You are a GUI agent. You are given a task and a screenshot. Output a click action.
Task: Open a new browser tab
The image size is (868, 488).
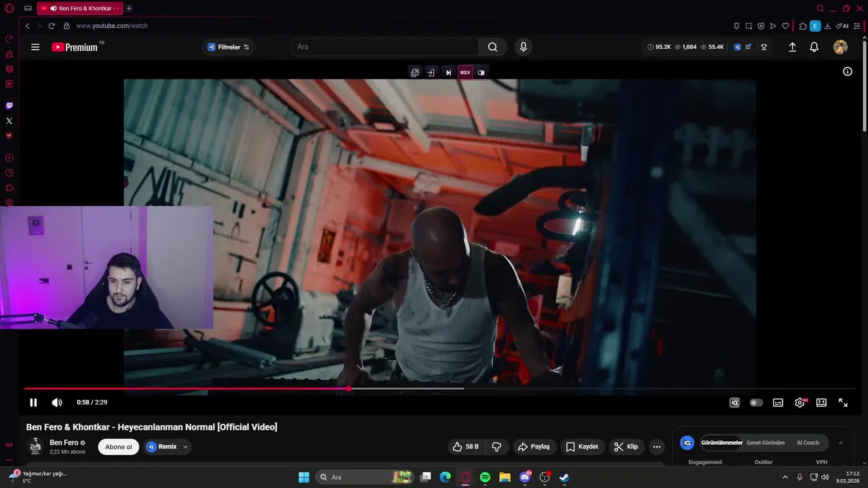(129, 8)
